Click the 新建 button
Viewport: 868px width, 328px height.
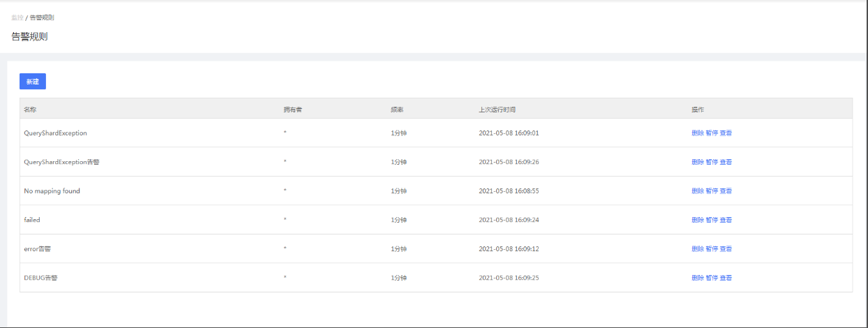33,82
